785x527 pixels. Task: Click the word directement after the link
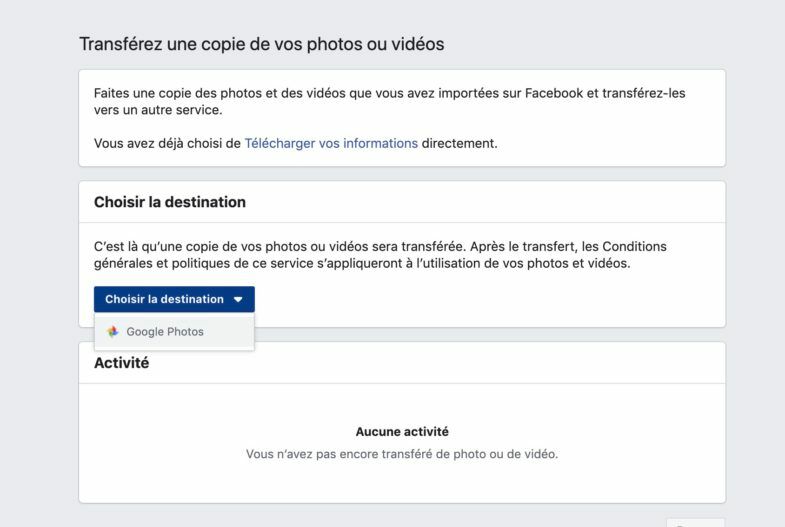click(x=460, y=144)
